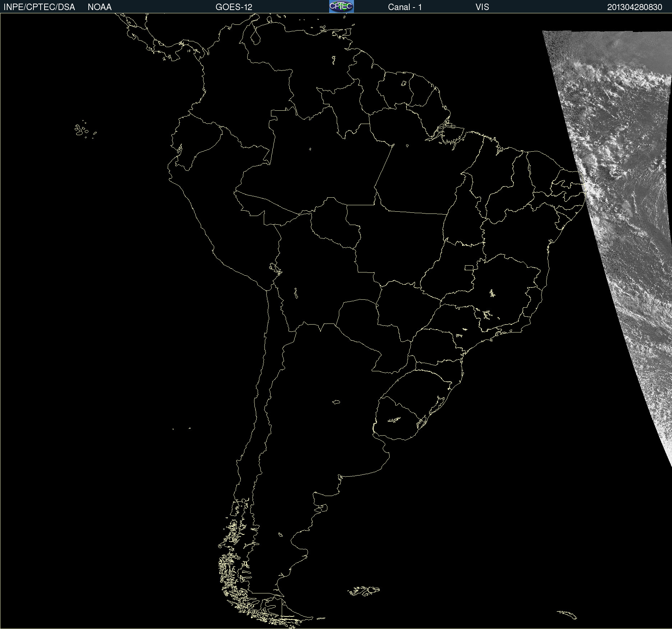The width and height of the screenshot is (672, 629).
Task: Click the Canal - 1 label
Action: click(405, 7)
